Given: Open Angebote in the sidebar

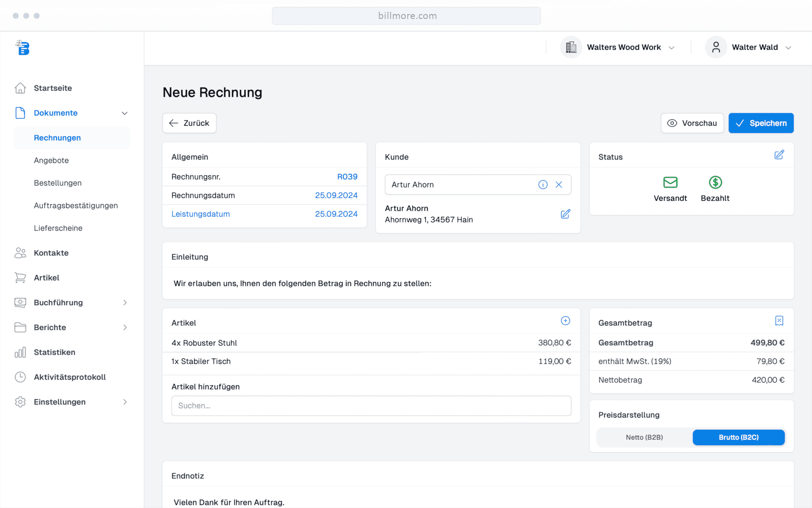Looking at the screenshot, I should (x=51, y=160).
